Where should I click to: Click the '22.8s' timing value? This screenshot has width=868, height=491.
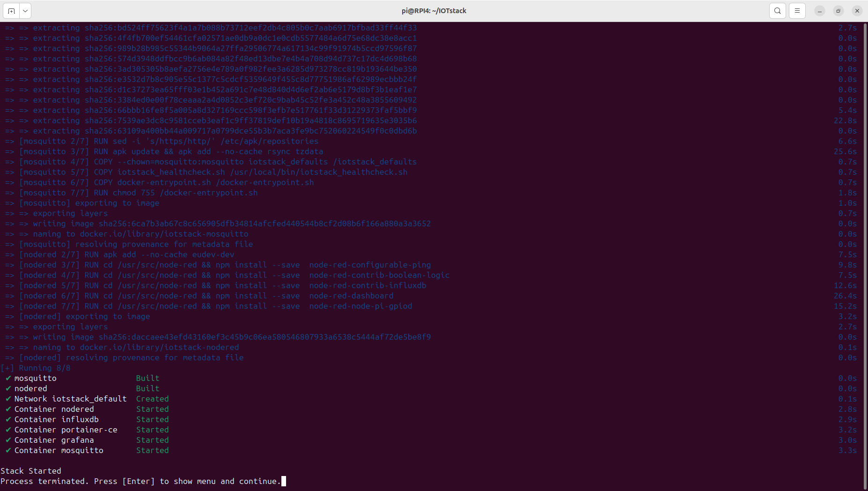(x=845, y=120)
